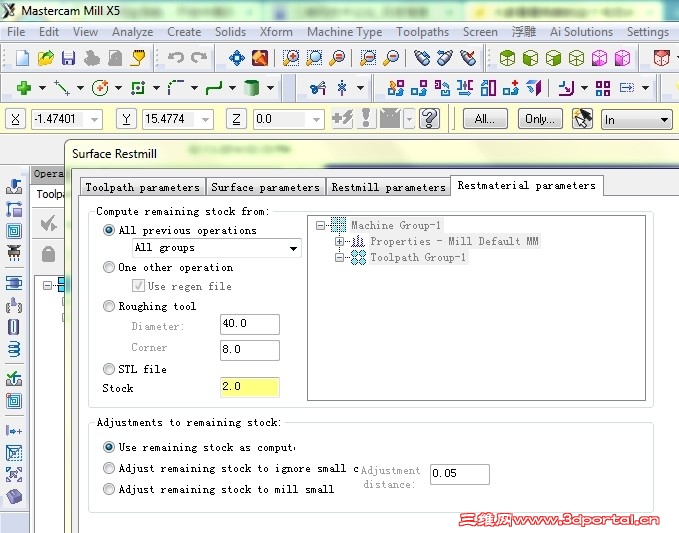Select All previous operations radio button

tap(109, 230)
